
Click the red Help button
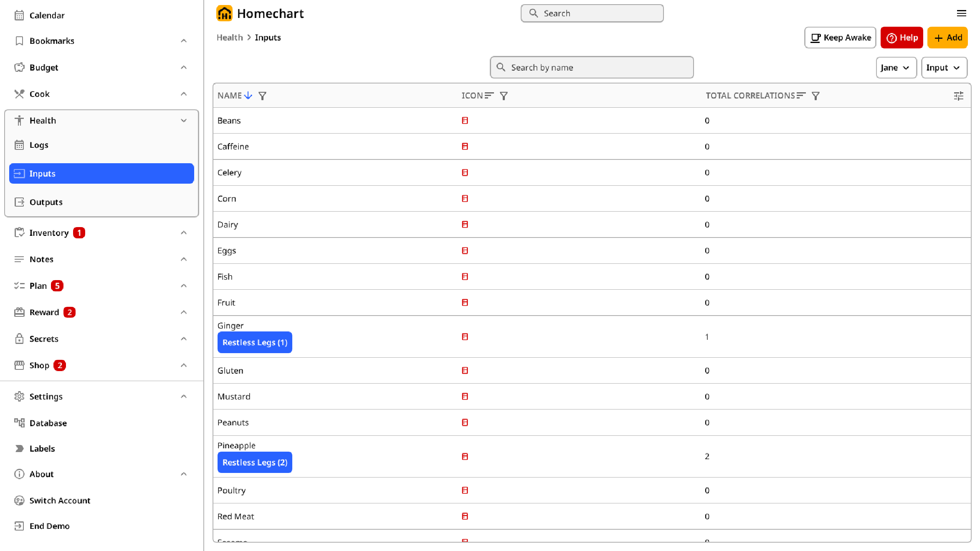(901, 38)
